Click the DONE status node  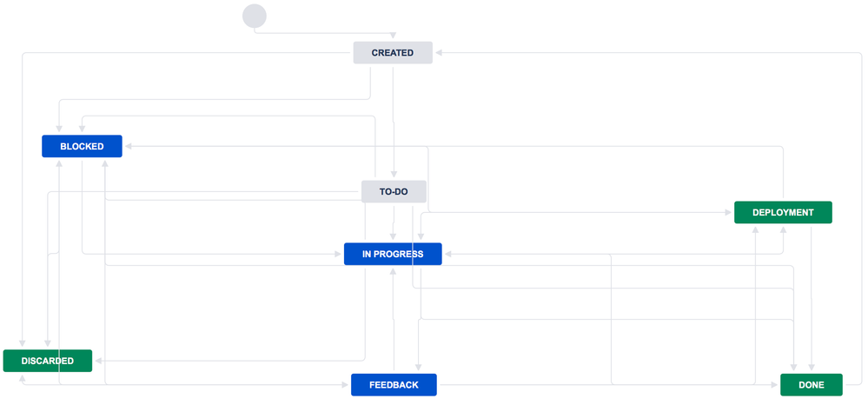(x=811, y=385)
